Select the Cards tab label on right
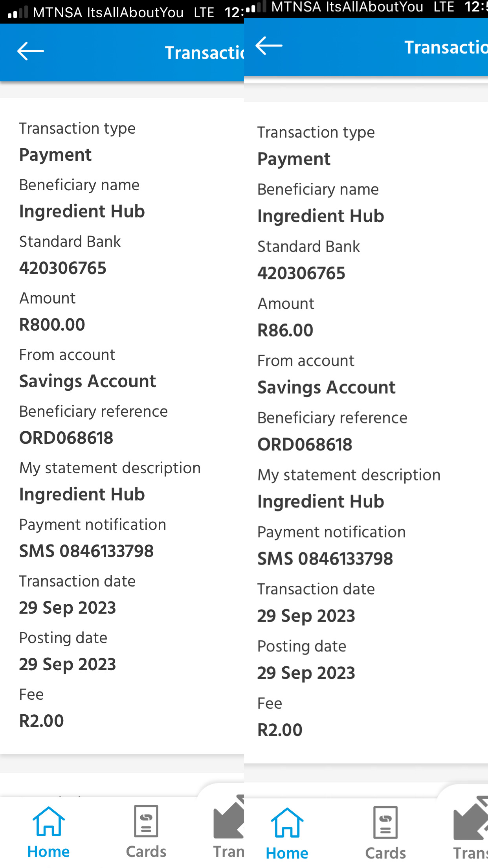 pyautogui.click(x=385, y=853)
